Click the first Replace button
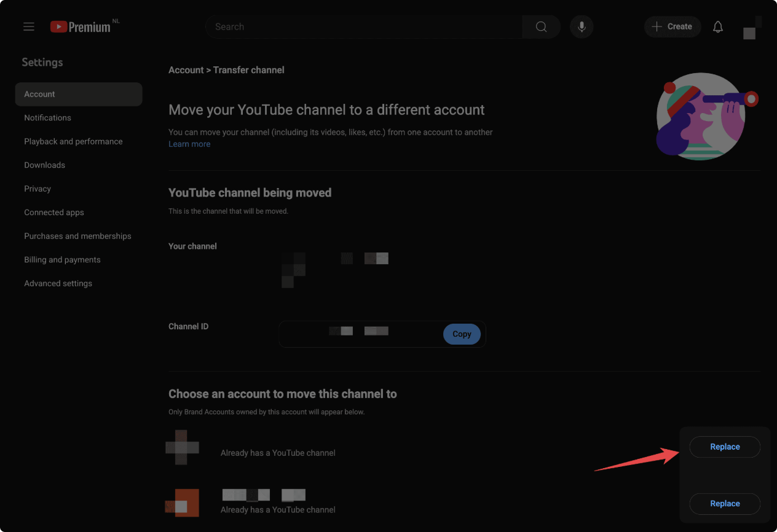777x532 pixels. [725, 447]
